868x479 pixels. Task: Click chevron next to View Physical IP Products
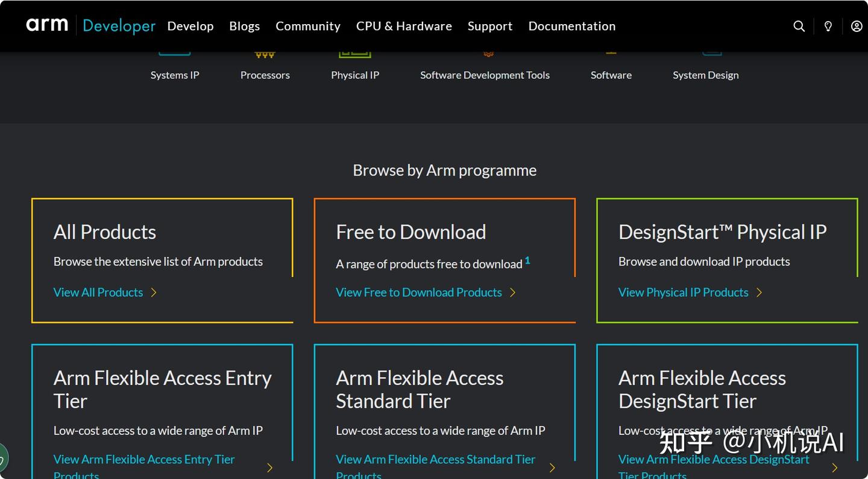[x=759, y=293]
